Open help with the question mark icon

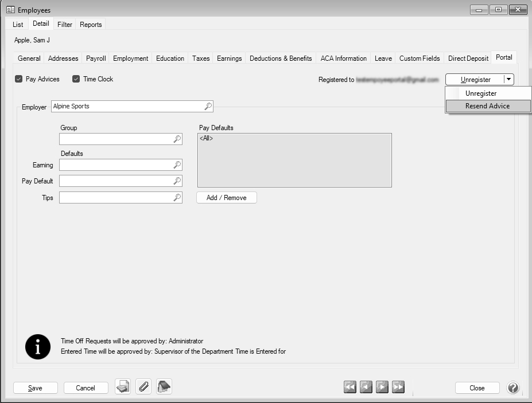click(512, 388)
